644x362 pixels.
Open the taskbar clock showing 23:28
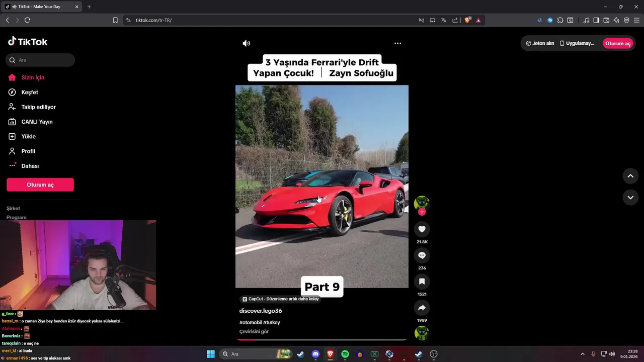point(629,354)
